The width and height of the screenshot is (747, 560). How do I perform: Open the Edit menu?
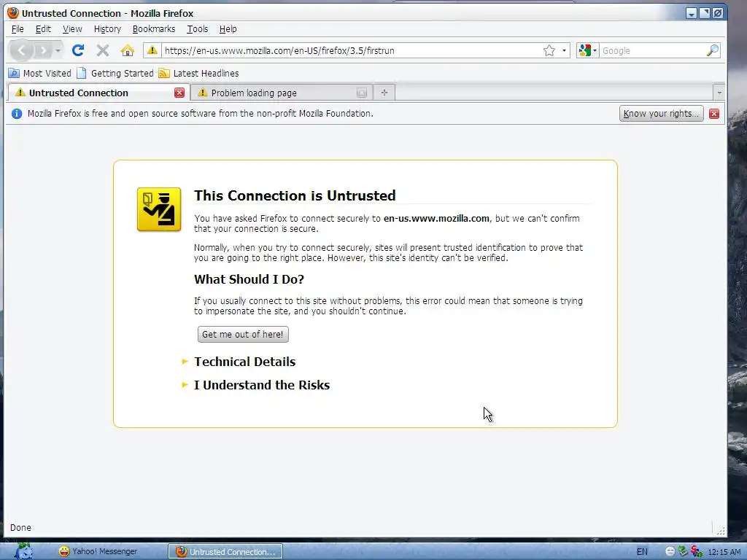[43, 29]
